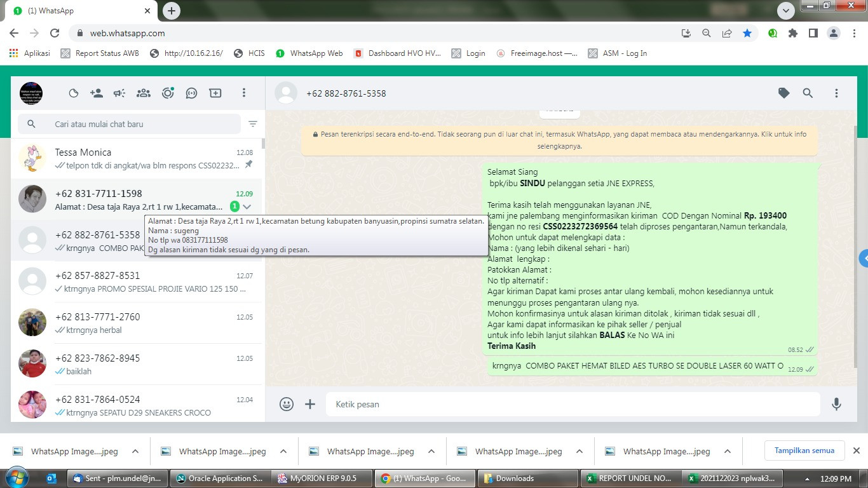Switch to Oracle Application taskbar item
This screenshot has width=868, height=488.
coord(220,478)
